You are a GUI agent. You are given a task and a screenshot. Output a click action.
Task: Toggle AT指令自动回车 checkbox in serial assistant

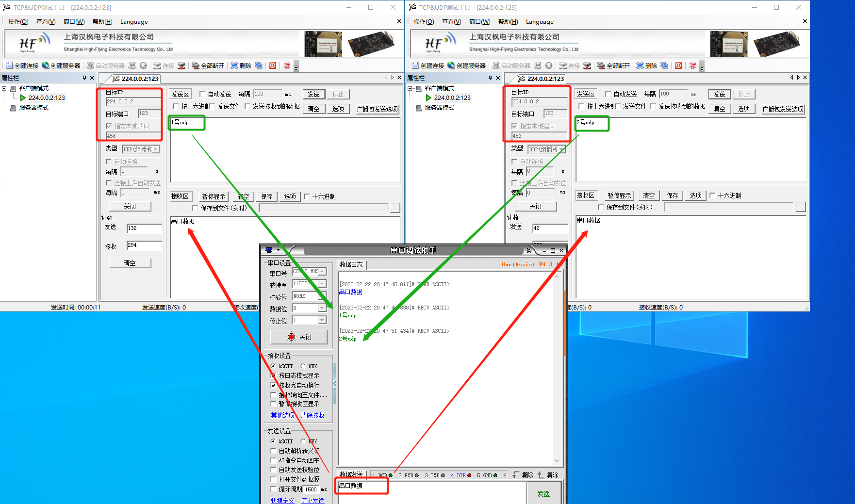tap(273, 460)
